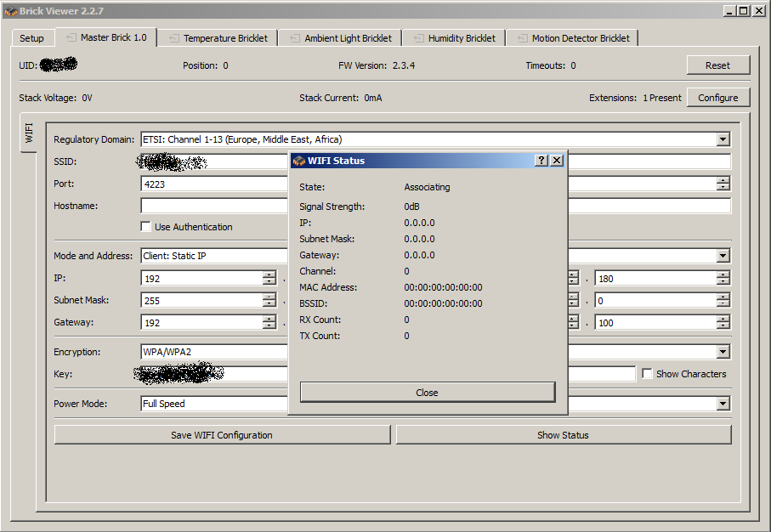Open the Humidity Bricklet tab
771x532 pixels.
[455, 38]
